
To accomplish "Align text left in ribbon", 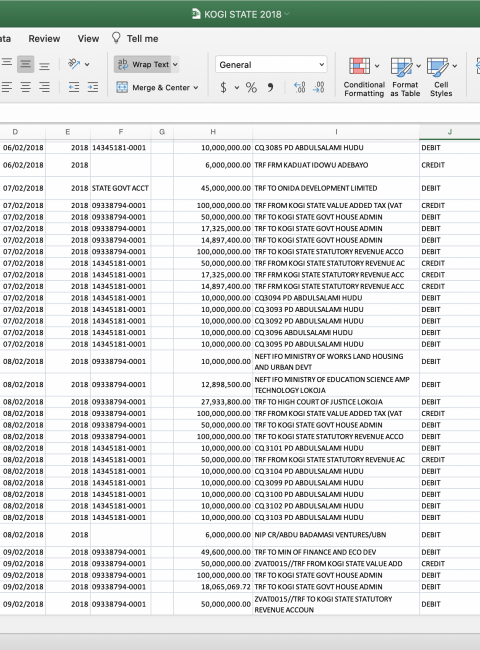I will (7, 87).
